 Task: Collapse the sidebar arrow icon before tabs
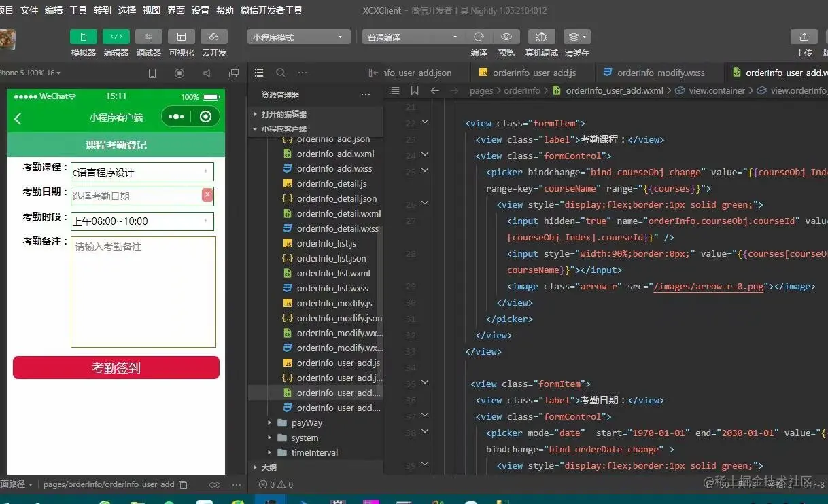[x=373, y=73]
